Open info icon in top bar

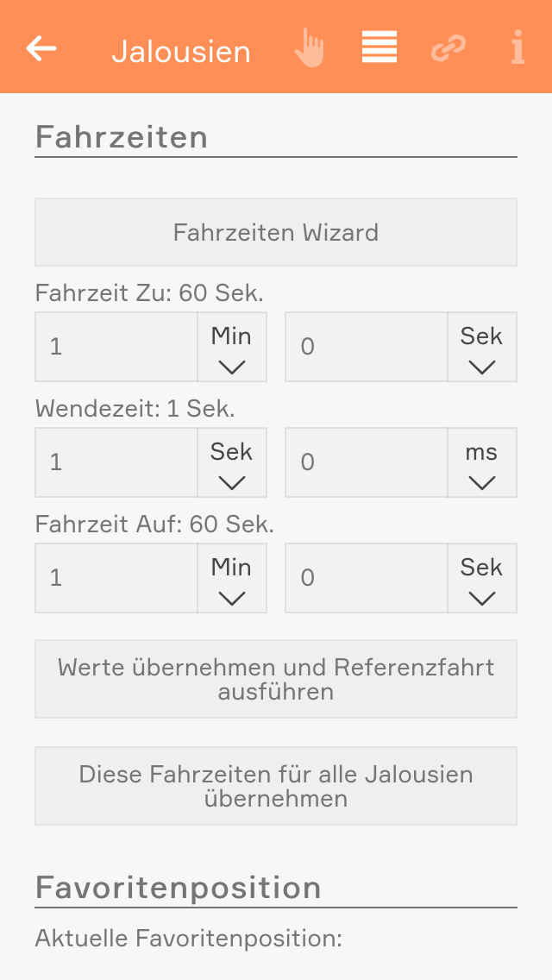click(x=517, y=48)
